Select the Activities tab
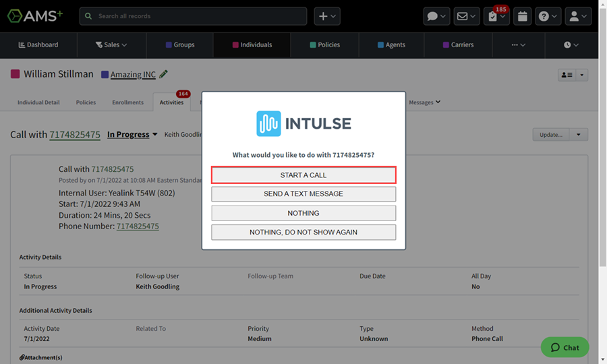Image resolution: width=607 pixels, height=364 pixels. coord(171,102)
